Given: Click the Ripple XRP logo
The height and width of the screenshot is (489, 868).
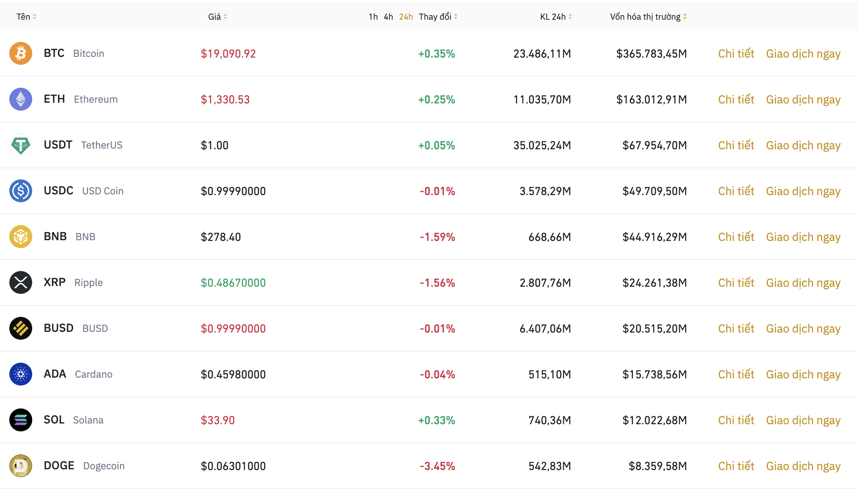Looking at the screenshot, I should click(21, 282).
